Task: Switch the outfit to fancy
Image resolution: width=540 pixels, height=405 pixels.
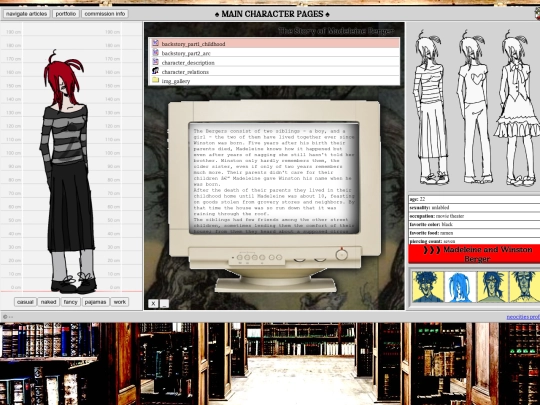Action: [x=71, y=302]
